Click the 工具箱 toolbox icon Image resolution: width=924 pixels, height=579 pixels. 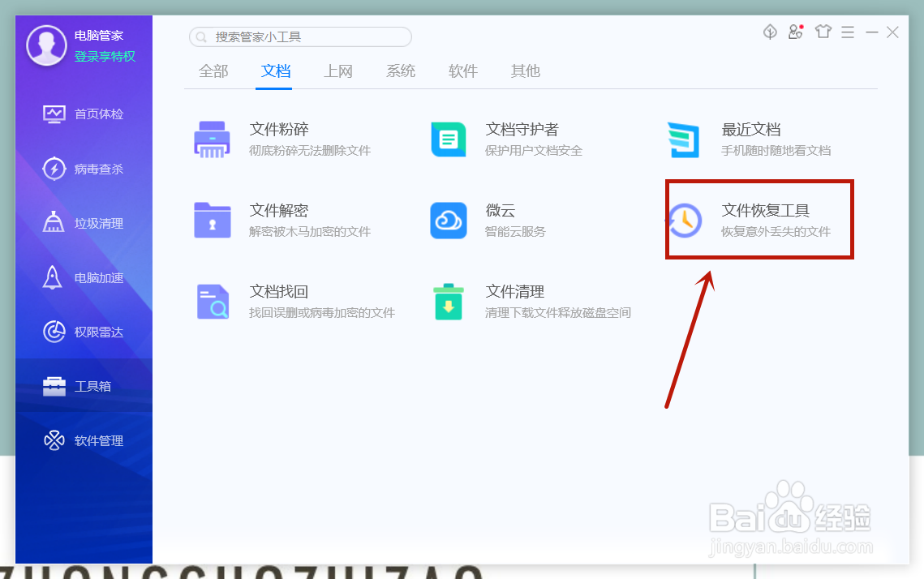(x=54, y=386)
